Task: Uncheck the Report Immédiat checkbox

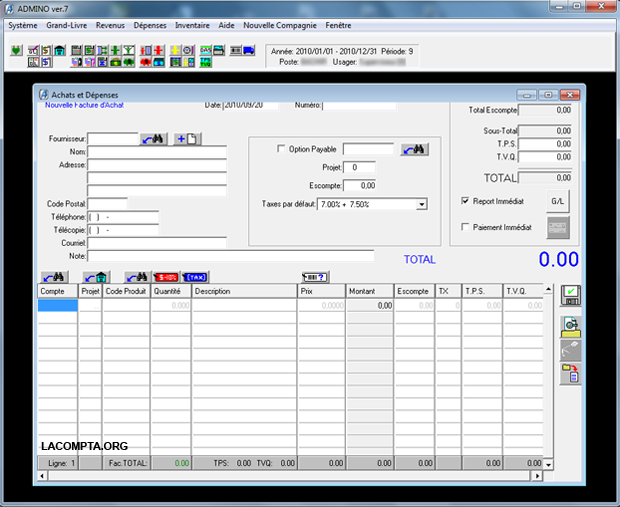Action: coord(465,201)
